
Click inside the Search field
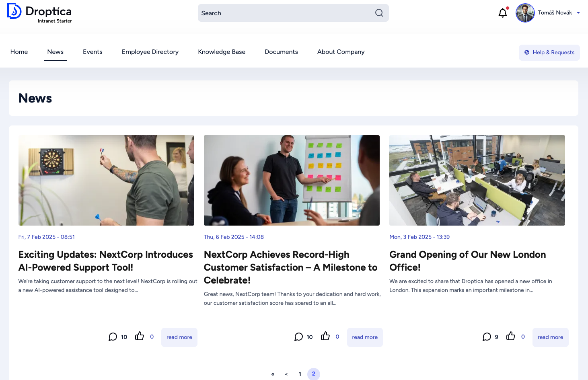click(x=282, y=13)
